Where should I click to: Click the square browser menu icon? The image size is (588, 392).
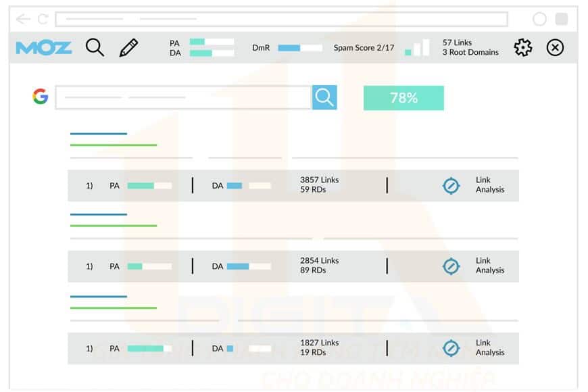tap(562, 19)
